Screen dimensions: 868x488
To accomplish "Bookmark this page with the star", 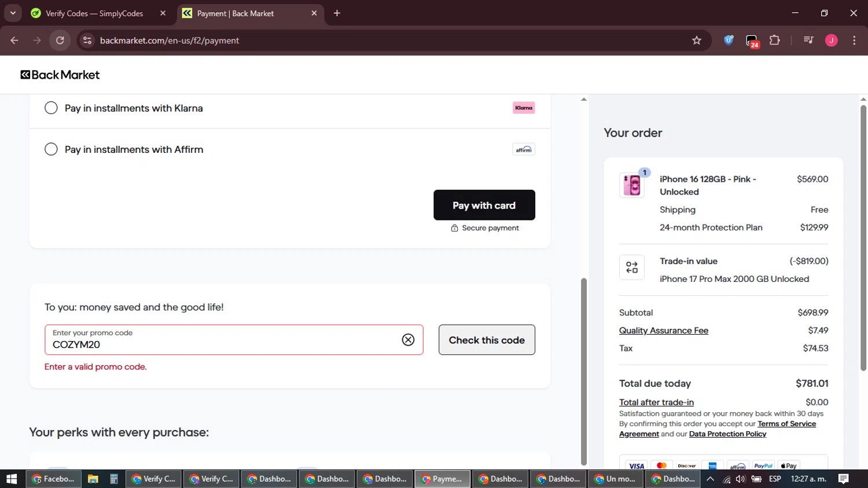I will (x=697, y=41).
